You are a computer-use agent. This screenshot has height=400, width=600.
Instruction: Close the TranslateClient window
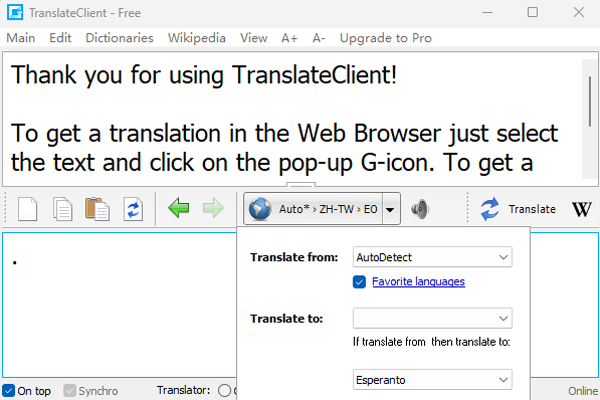coord(579,12)
